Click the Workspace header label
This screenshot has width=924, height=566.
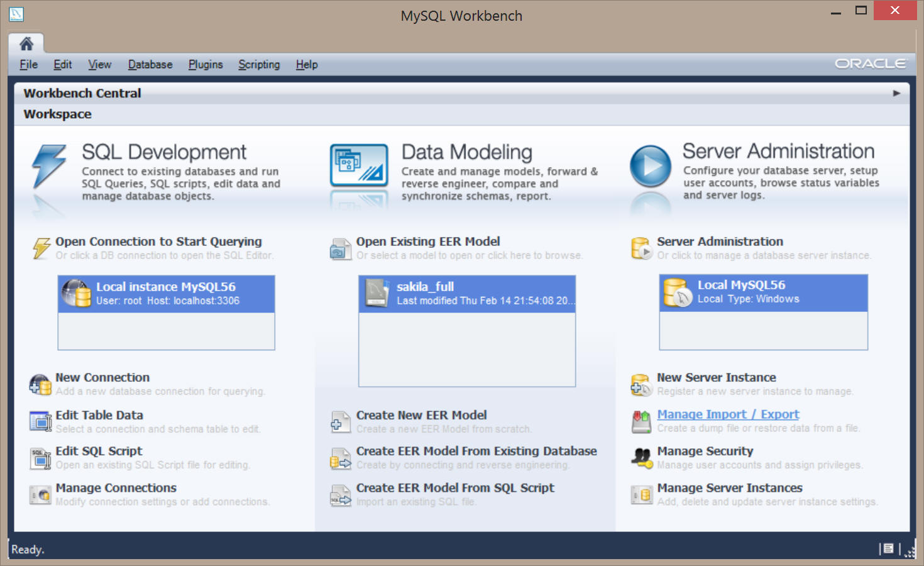tap(57, 114)
